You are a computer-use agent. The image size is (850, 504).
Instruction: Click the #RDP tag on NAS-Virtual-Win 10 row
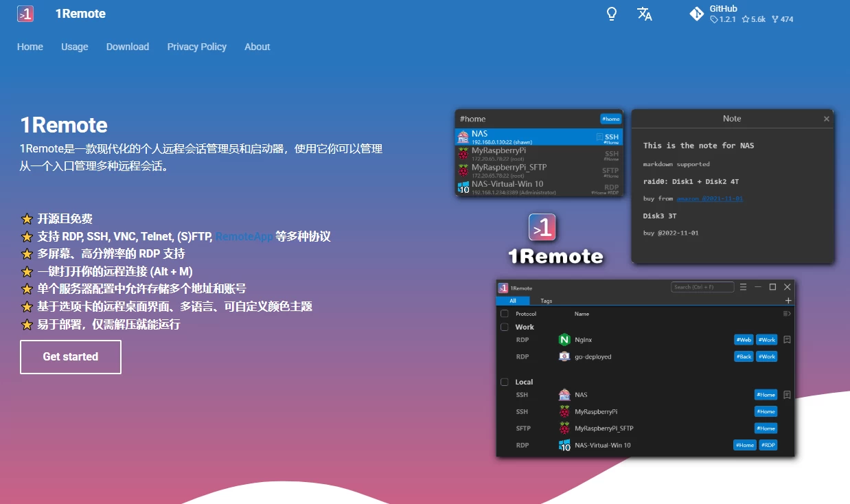[x=768, y=445]
